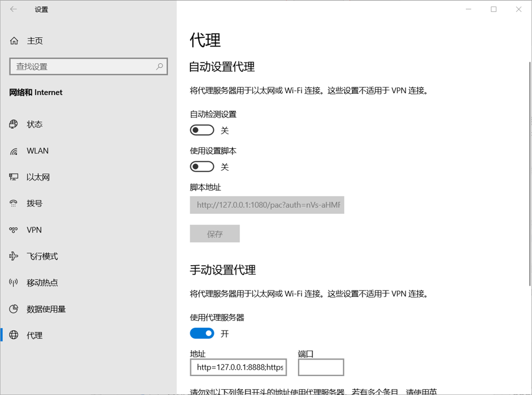
Task: Select 代理 in the sidebar
Action: point(34,335)
